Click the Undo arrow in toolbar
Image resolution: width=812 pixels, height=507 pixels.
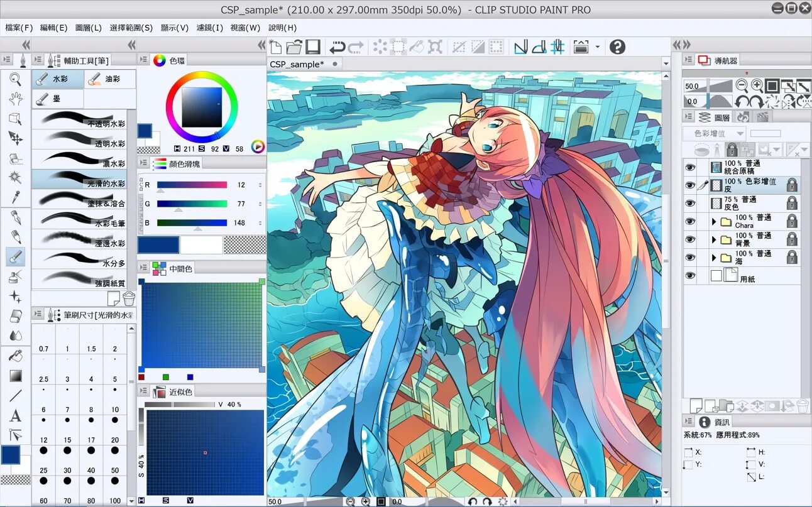337,46
